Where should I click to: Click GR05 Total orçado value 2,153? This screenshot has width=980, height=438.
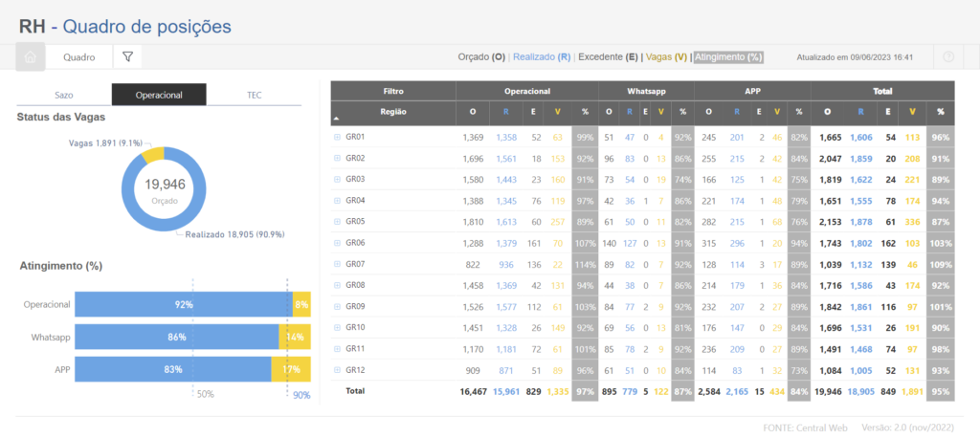point(830,221)
